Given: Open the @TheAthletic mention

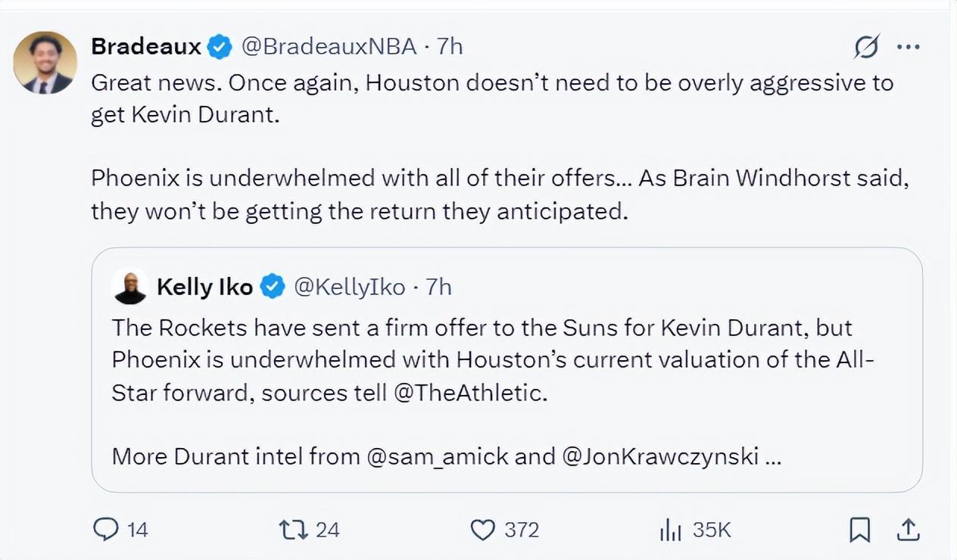Looking at the screenshot, I should click(469, 394).
